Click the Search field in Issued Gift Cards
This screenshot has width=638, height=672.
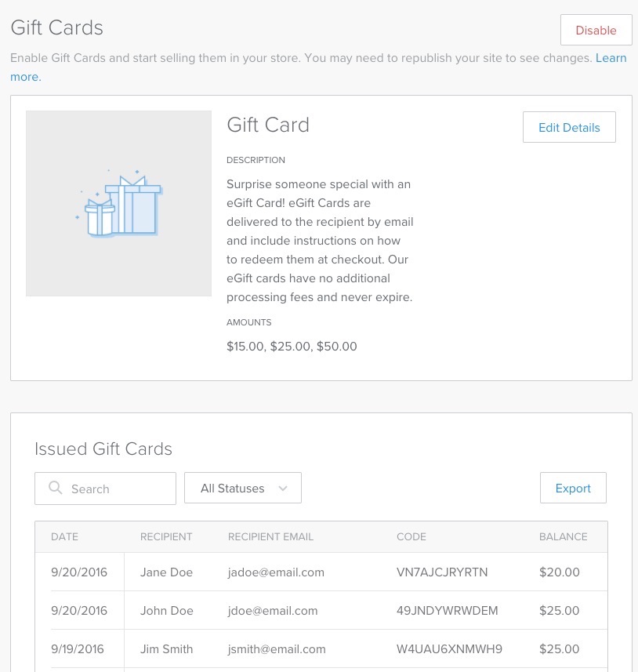pyautogui.click(x=105, y=489)
